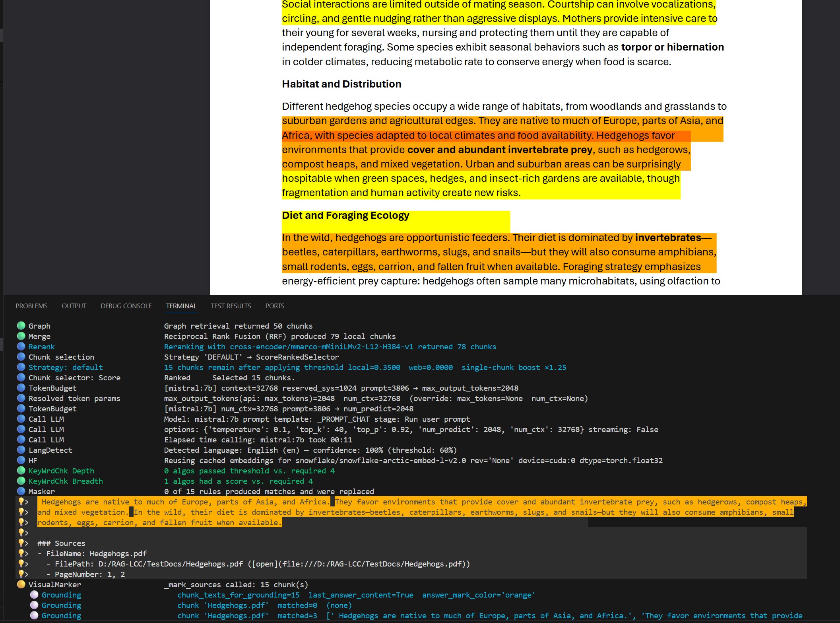Click bold text 'torpor or hibernation'
This screenshot has width=840, height=623.
tap(673, 47)
